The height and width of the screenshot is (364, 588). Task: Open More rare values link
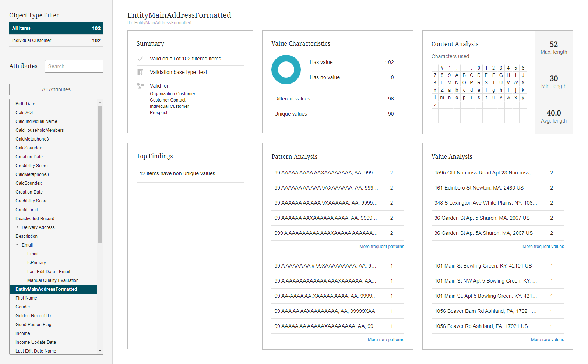click(x=547, y=340)
